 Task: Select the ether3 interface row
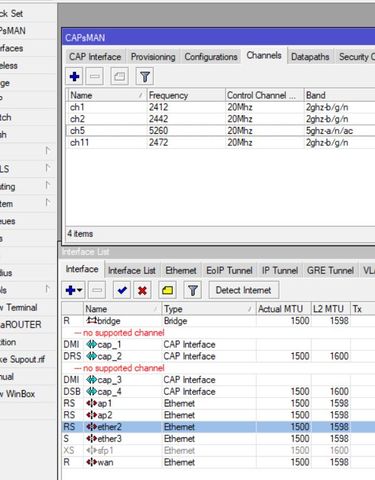218,439
